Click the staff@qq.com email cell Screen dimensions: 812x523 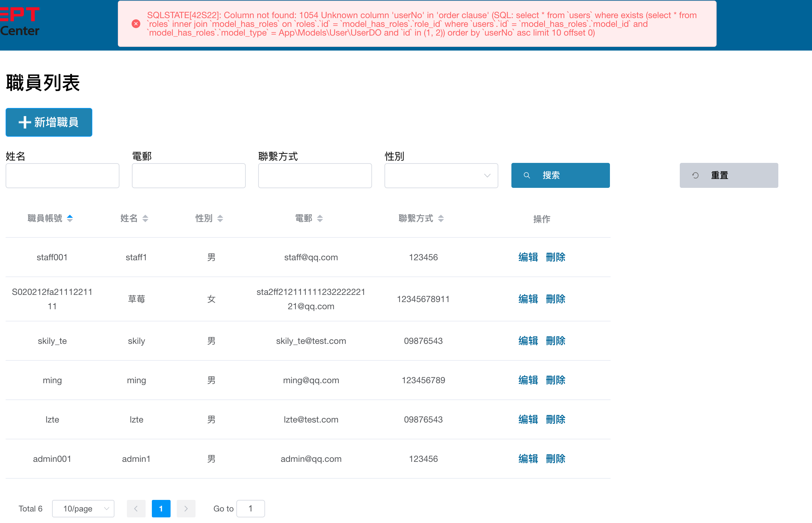[x=311, y=257]
